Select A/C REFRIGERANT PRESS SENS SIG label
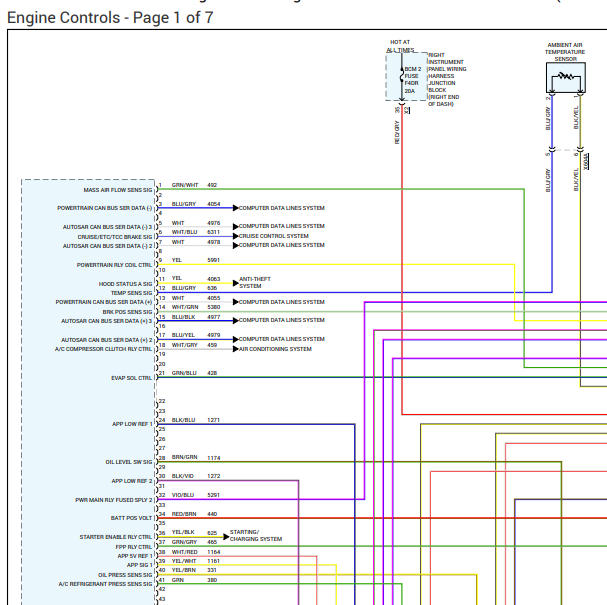The height and width of the screenshot is (605, 607). (106, 584)
